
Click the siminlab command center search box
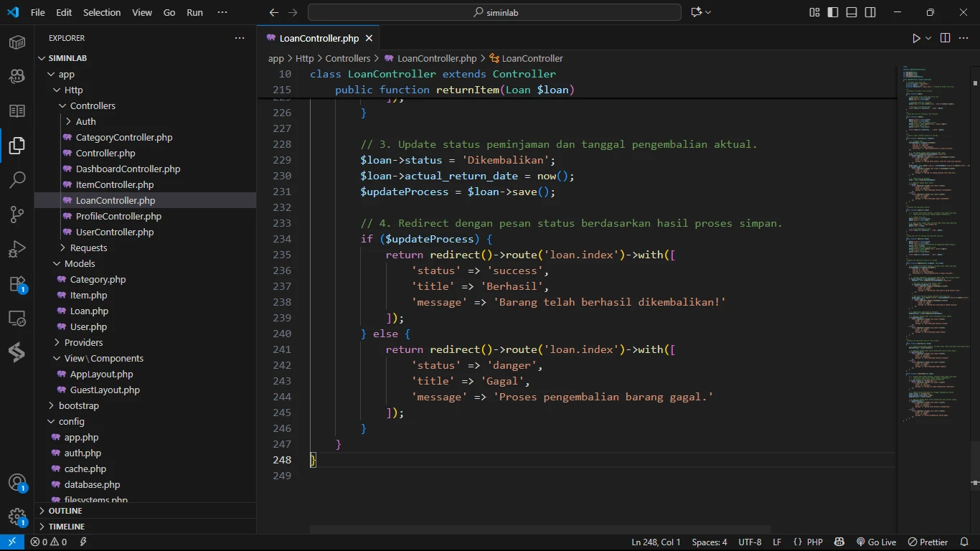click(x=494, y=12)
